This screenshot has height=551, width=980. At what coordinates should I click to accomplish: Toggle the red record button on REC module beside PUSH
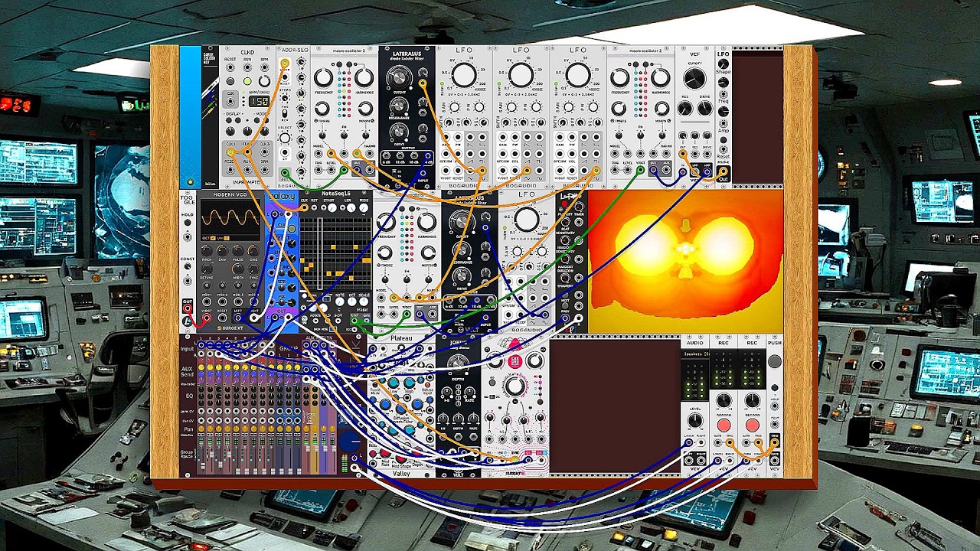753,425
